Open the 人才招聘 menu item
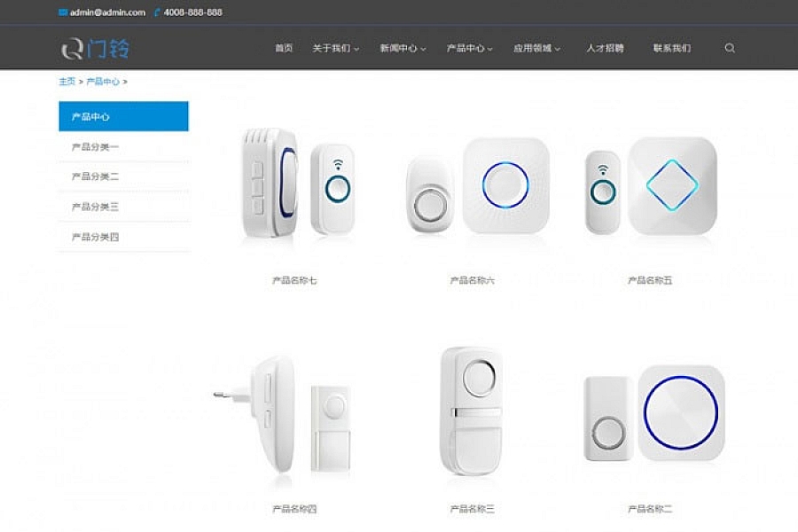 (x=605, y=49)
